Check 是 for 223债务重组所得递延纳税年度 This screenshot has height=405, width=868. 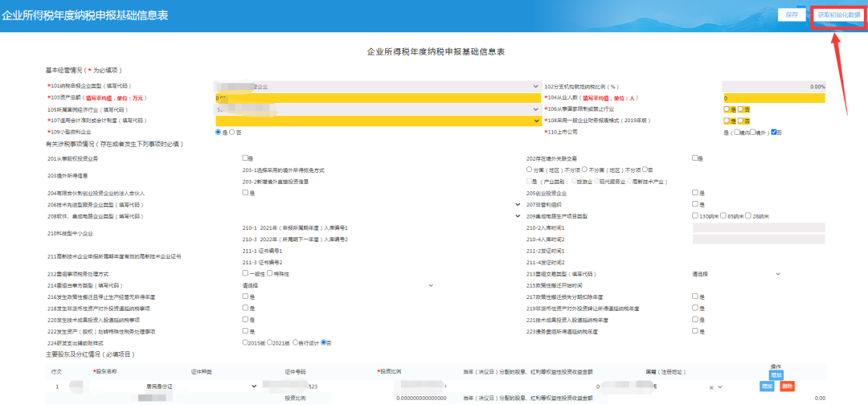tap(695, 331)
